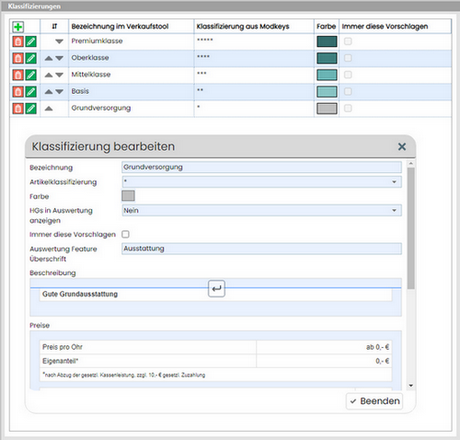Open Mittelklasse color swatch
Image resolution: width=460 pixels, height=440 pixels.
(x=327, y=75)
